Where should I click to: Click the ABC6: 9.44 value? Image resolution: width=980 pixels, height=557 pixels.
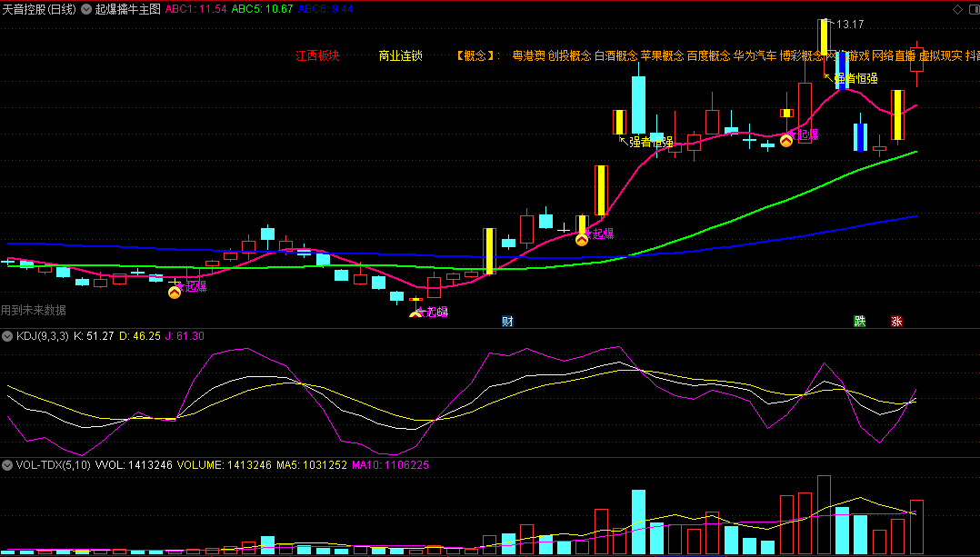325,9
